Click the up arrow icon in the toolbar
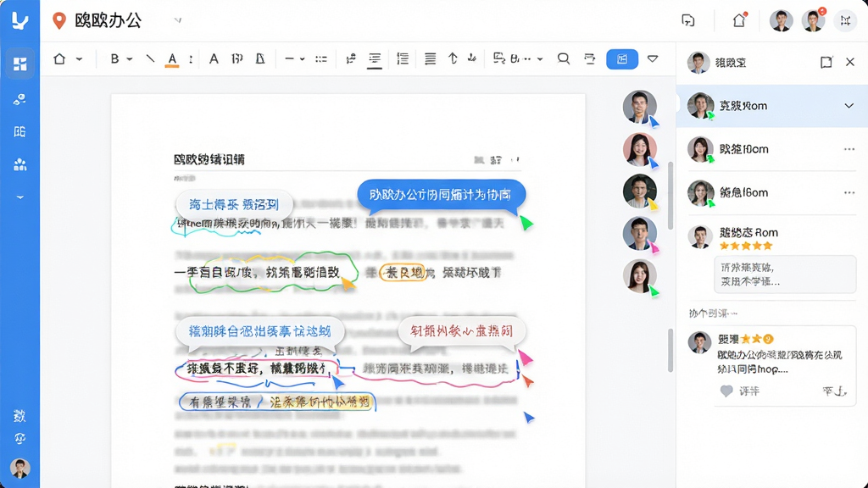This screenshot has width=868, height=488. (x=453, y=58)
